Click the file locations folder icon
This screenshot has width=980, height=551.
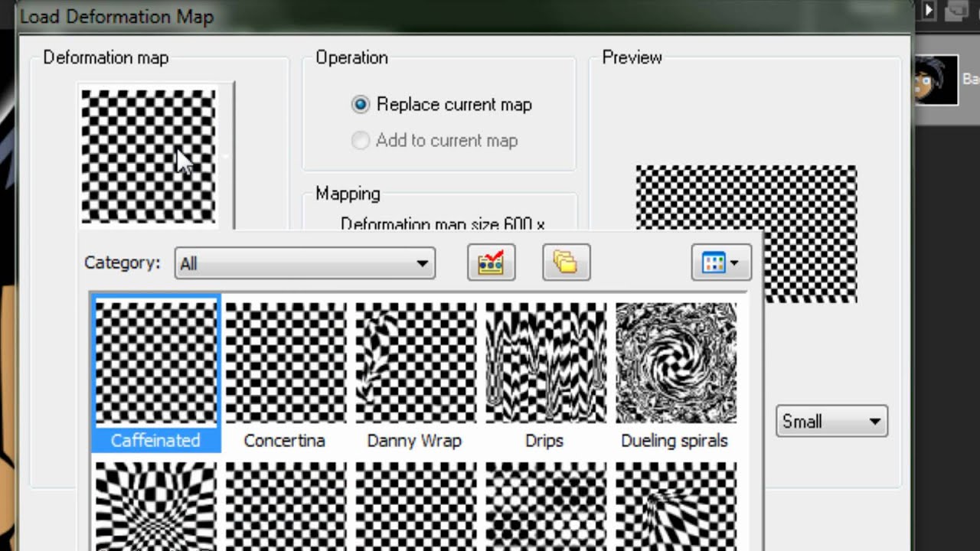tap(566, 262)
